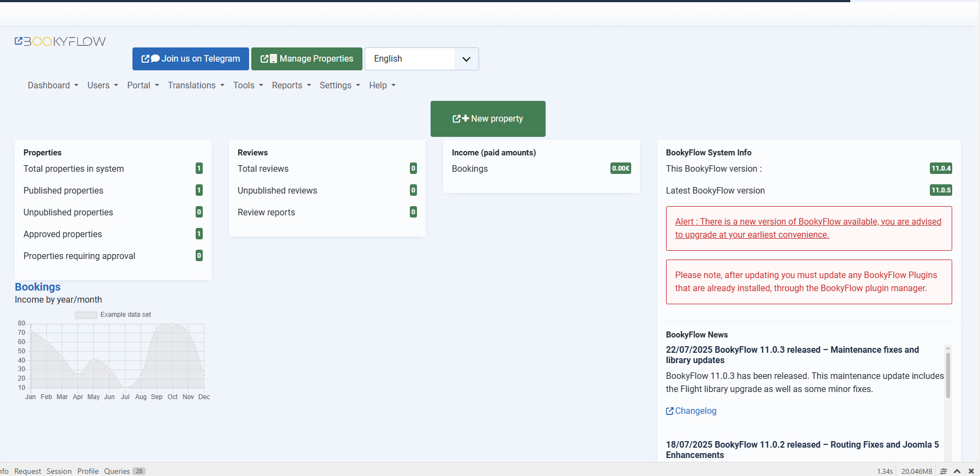Screen dimensions: 980x476
Task: Expand the Dashboard menu
Action: [x=53, y=85]
